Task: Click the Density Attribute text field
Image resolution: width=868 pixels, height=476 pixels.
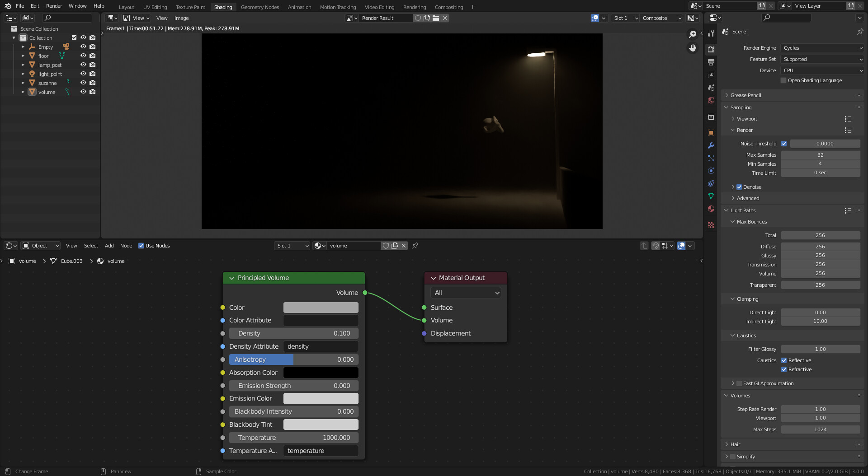Action: tap(321, 346)
